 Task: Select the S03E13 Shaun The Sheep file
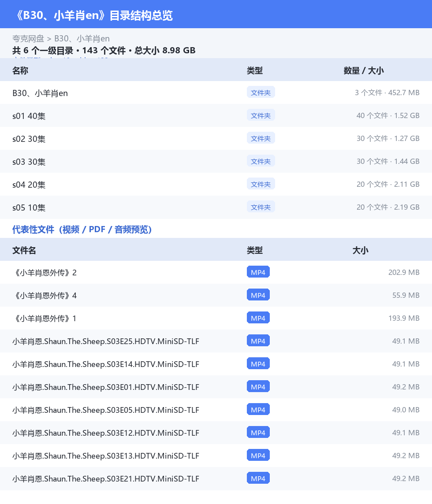click(216, 456)
